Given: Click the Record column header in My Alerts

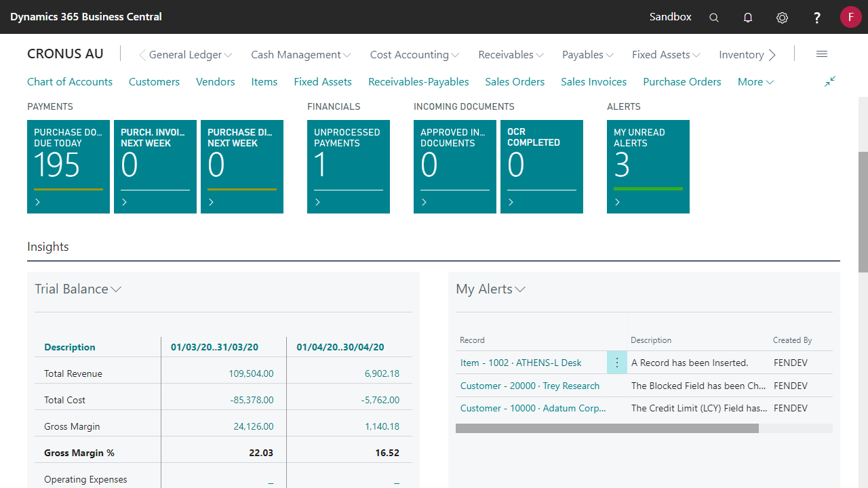Looking at the screenshot, I should pyautogui.click(x=472, y=340).
